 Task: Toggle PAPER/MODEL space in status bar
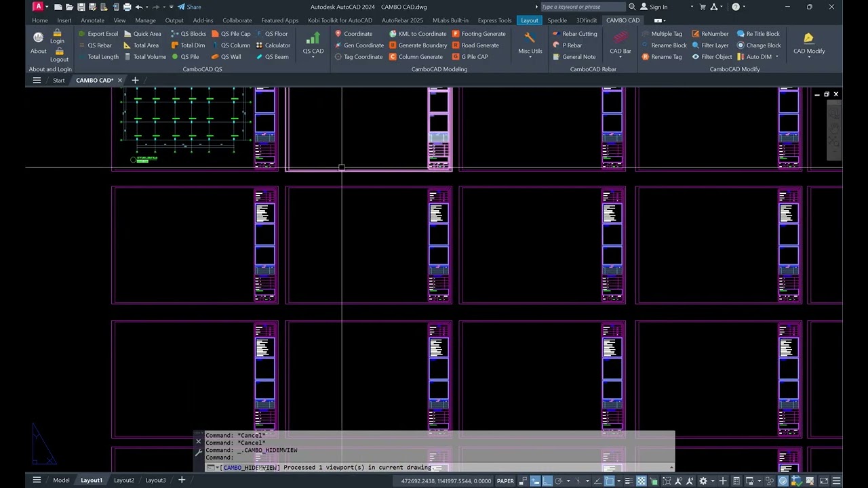click(505, 481)
